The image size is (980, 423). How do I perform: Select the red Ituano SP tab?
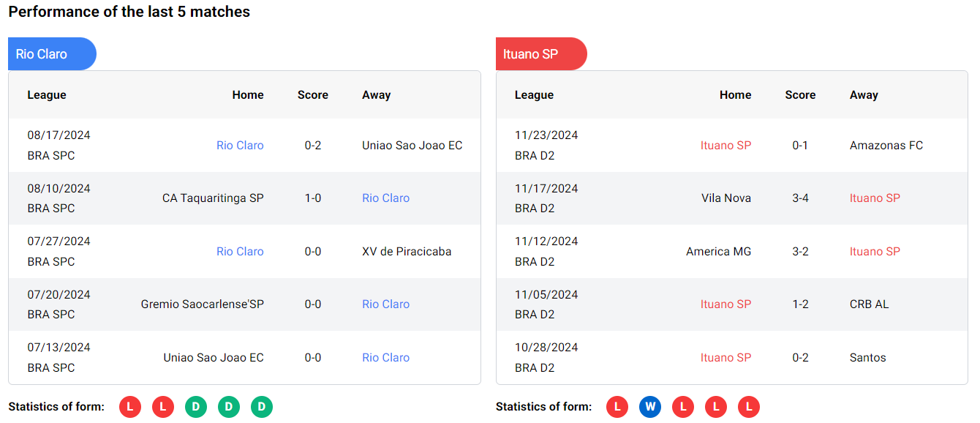pyautogui.click(x=540, y=54)
